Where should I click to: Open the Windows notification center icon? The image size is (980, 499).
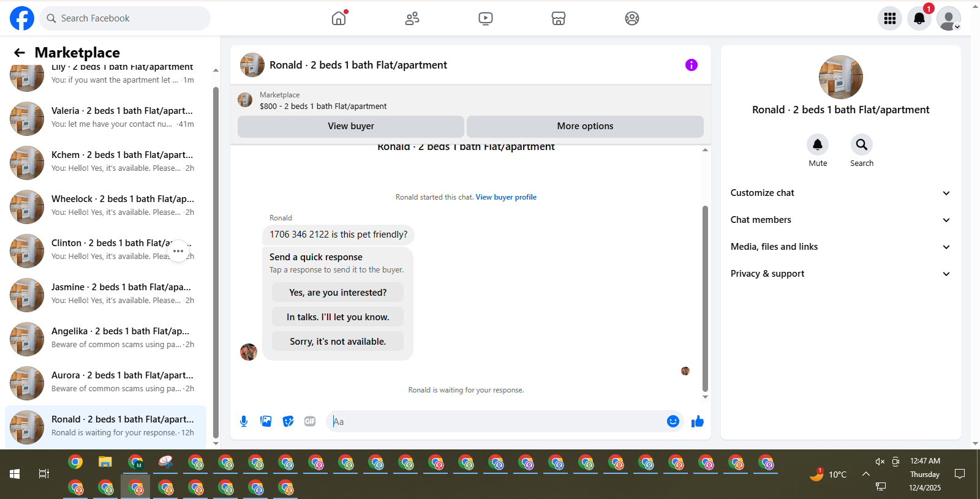pos(960,474)
